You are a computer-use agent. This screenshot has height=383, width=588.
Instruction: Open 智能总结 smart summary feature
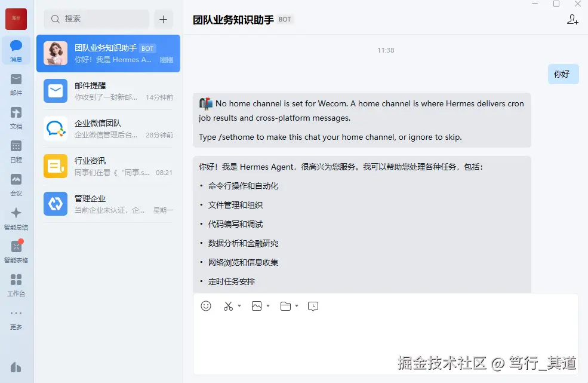pyautogui.click(x=16, y=217)
